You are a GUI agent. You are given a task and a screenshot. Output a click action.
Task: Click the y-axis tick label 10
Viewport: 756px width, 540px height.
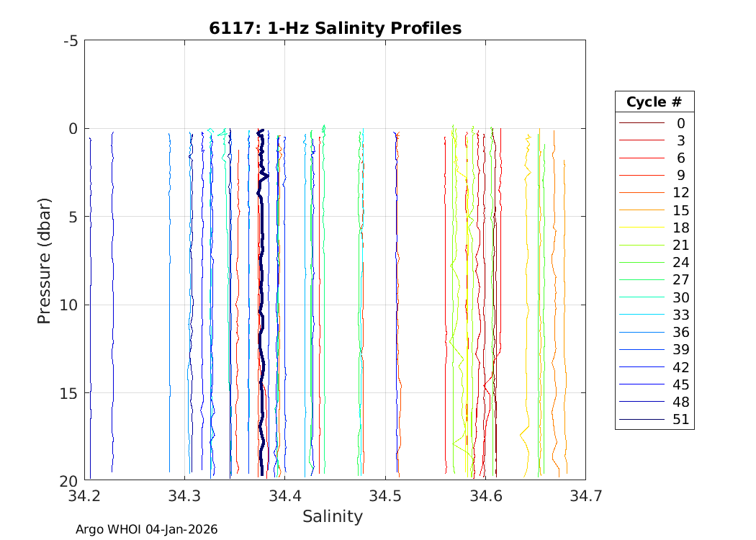(68, 305)
